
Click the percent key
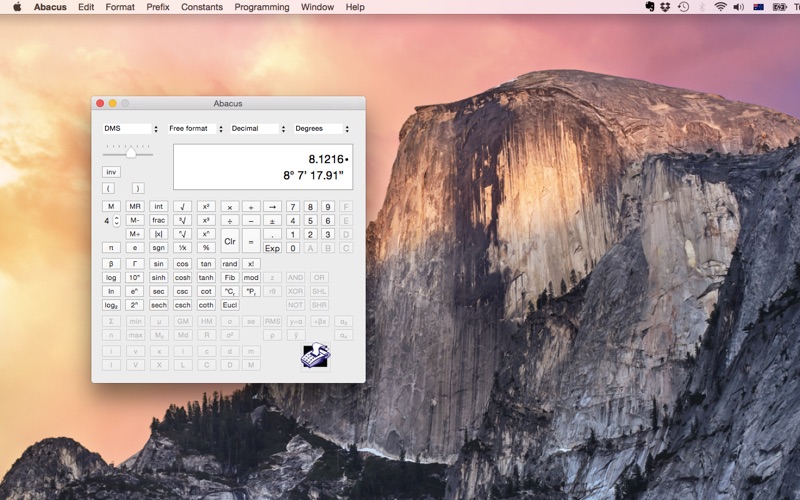pos(206,248)
